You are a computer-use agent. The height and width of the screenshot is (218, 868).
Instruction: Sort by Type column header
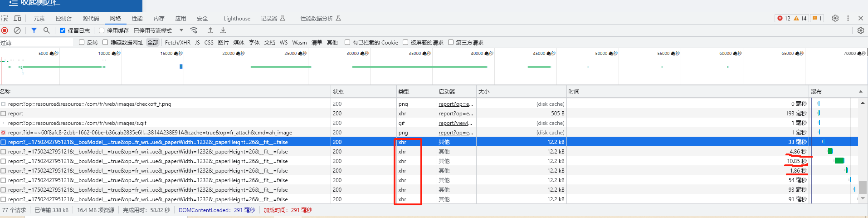point(416,91)
